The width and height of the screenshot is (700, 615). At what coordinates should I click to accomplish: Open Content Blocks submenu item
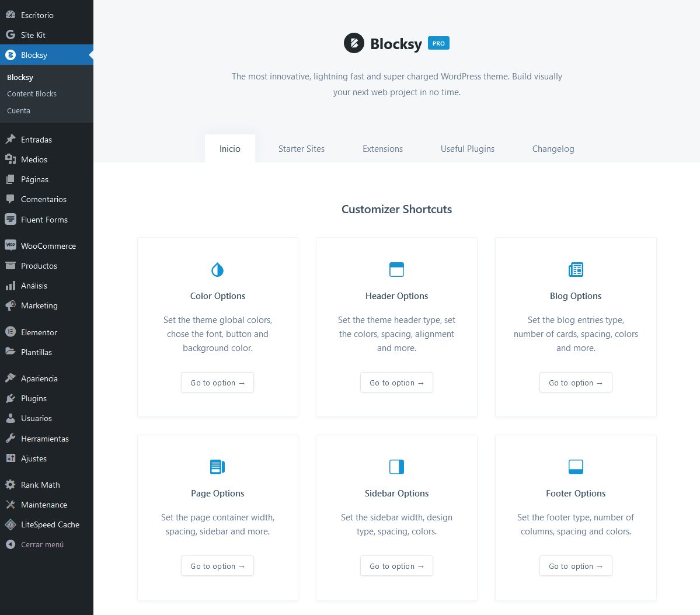(32, 94)
